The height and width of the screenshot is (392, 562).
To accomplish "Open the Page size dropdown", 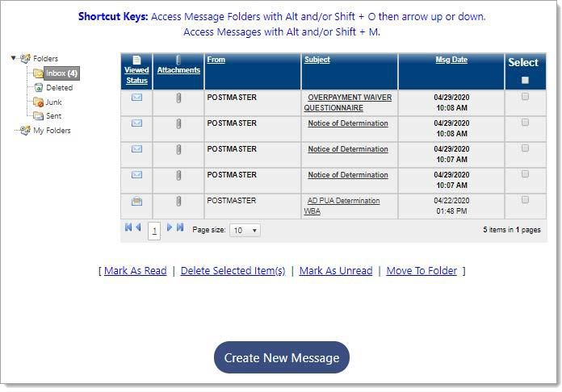I will click(245, 231).
